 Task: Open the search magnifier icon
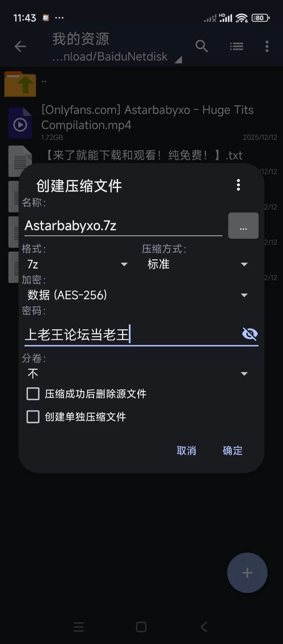pyautogui.click(x=202, y=46)
